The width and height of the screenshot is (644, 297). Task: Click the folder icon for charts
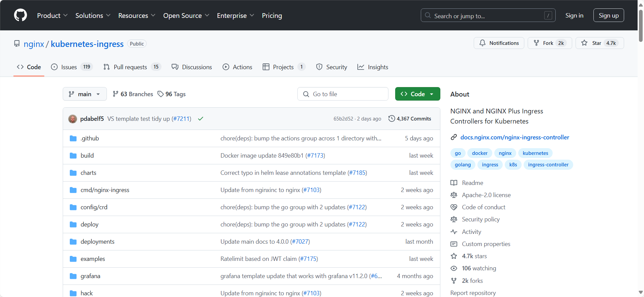click(73, 173)
